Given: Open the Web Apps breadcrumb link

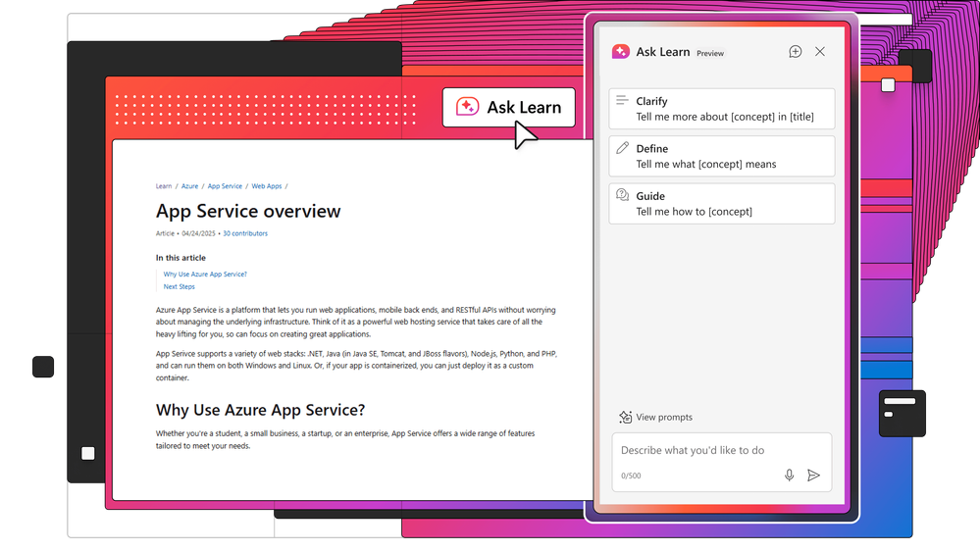Looking at the screenshot, I should point(266,186).
